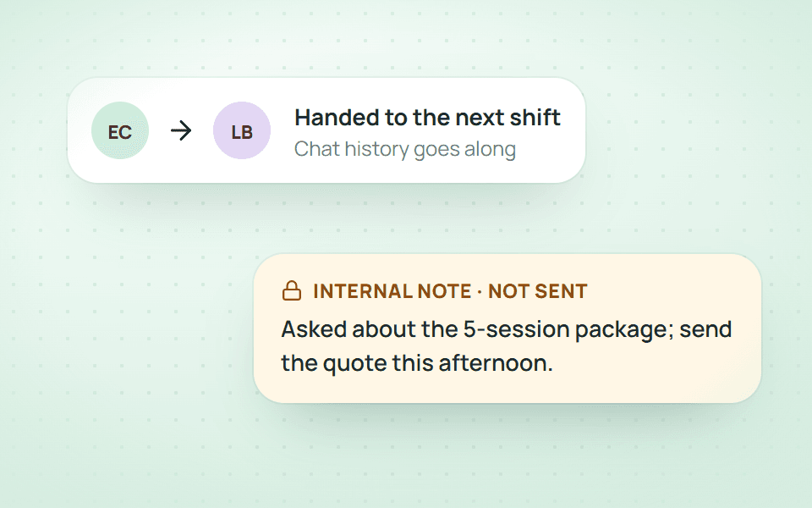Click the word "afternoon." in the note
The image size is (812, 508).
tap(496, 363)
